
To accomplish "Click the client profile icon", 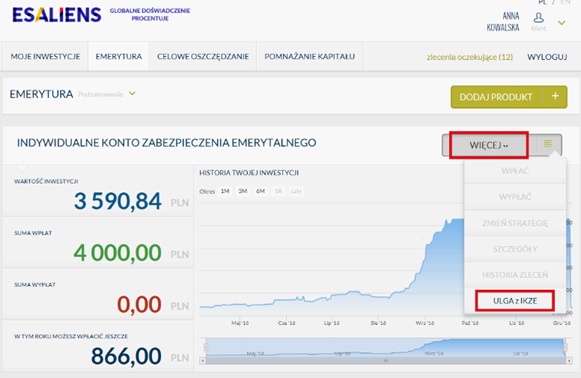I will 538,18.
